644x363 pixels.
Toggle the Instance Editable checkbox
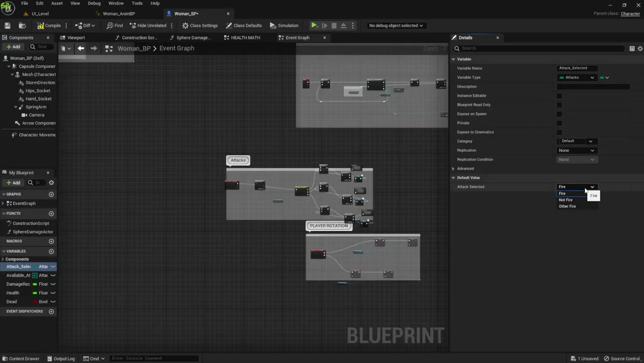tap(559, 96)
